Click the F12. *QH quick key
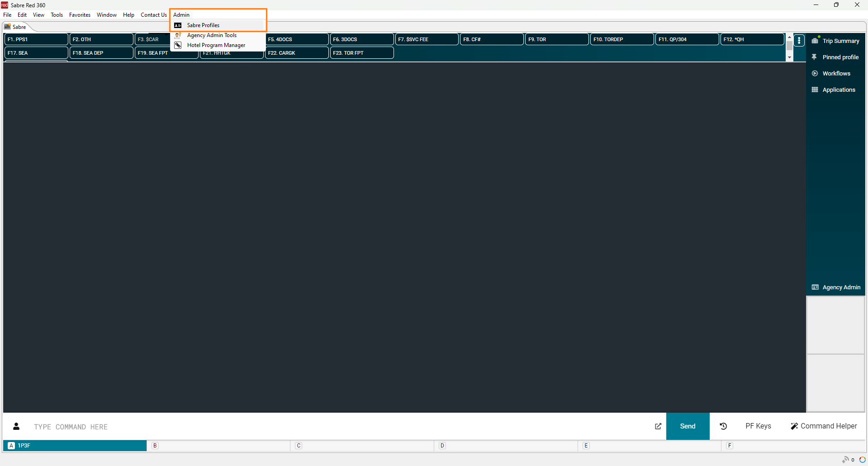 click(x=753, y=39)
